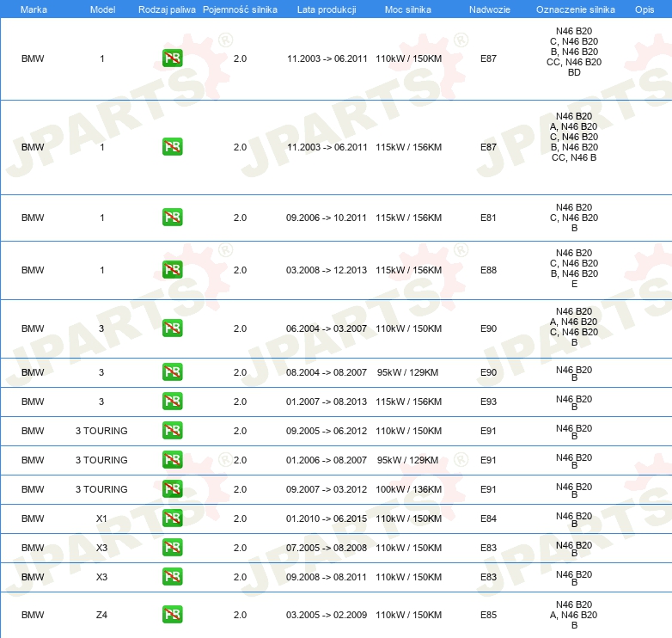Click the 'Oznaczenie silnika' column header

[x=574, y=9]
